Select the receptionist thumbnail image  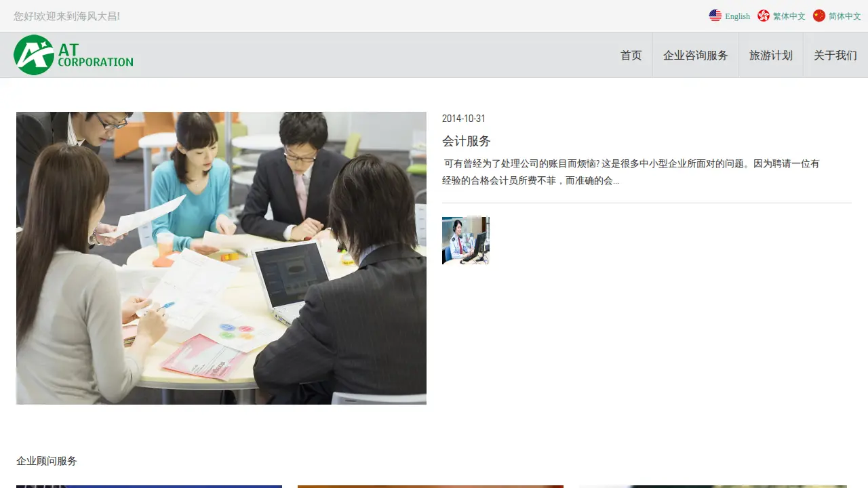tap(466, 241)
